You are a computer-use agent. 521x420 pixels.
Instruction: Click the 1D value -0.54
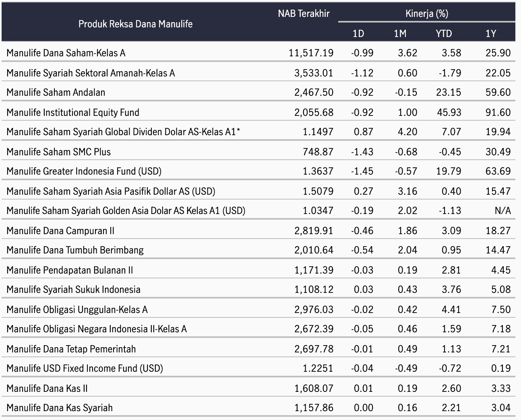pyautogui.click(x=362, y=250)
